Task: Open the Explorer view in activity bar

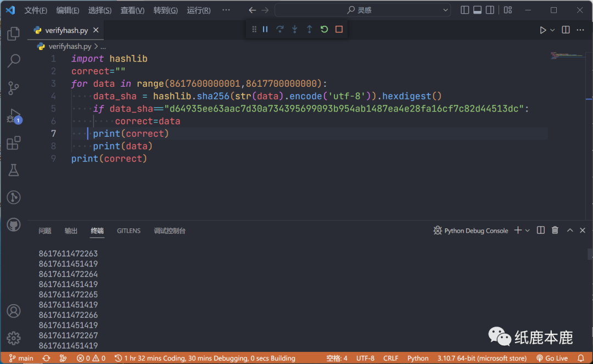Action: [x=14, y=33]
